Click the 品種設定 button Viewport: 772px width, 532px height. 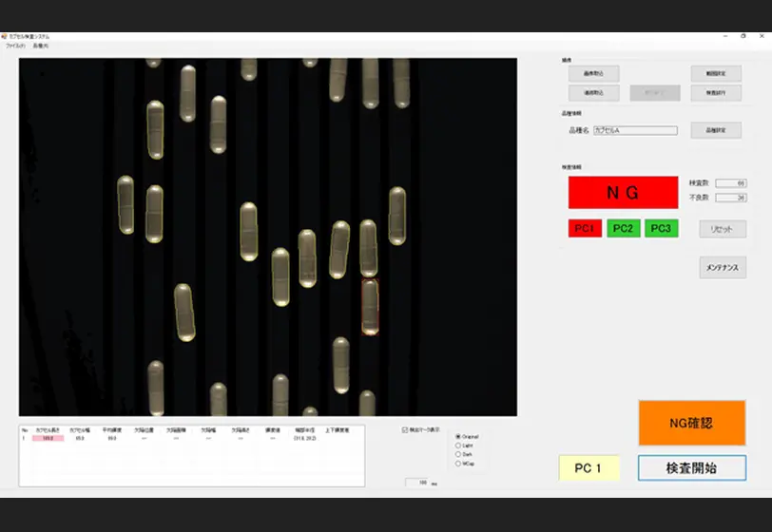click(x=716, y=130)
